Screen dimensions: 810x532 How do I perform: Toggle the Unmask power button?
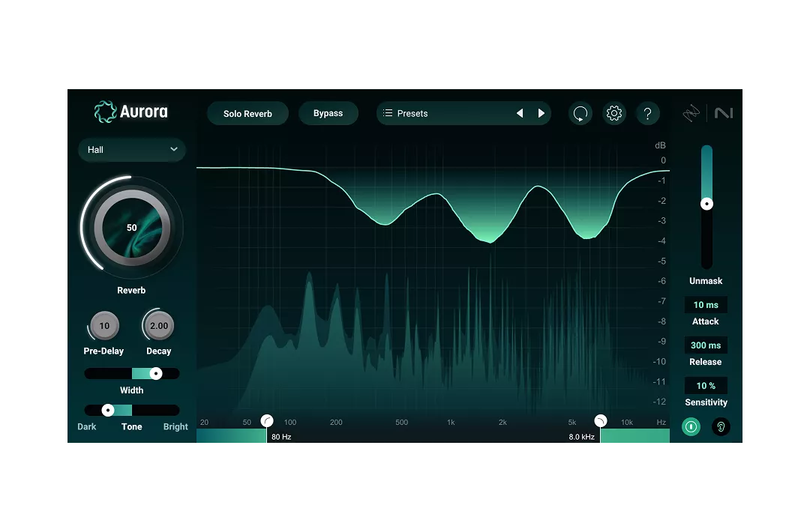click(691, 427)
